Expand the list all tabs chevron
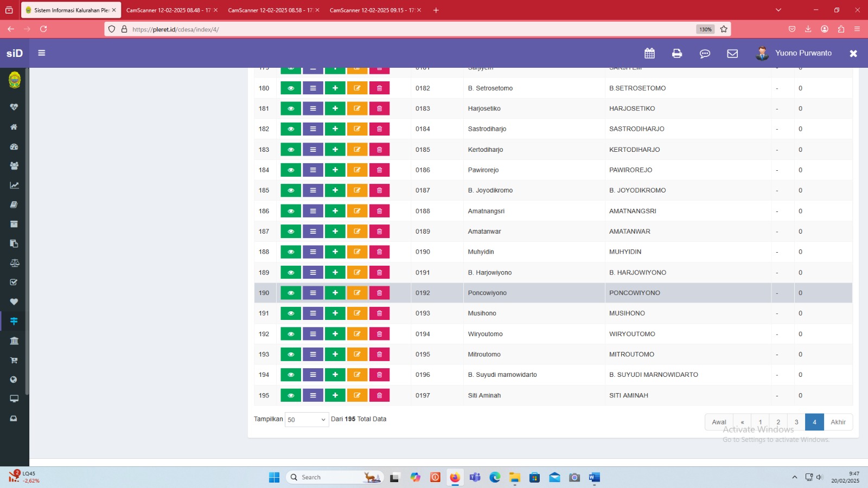The image size is (868, 488). coord(778,10)
